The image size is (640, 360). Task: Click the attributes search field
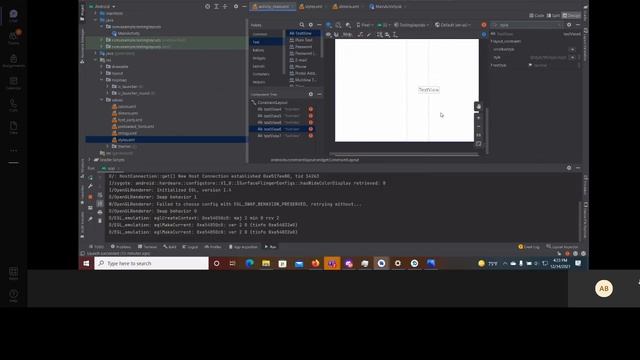[x=527, y=25]
